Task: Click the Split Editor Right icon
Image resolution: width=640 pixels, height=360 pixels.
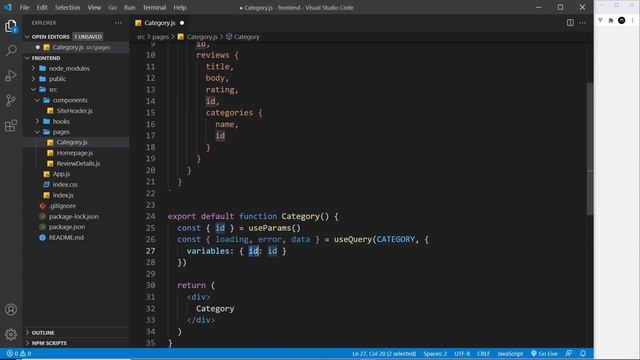Action: coord(570,23)
